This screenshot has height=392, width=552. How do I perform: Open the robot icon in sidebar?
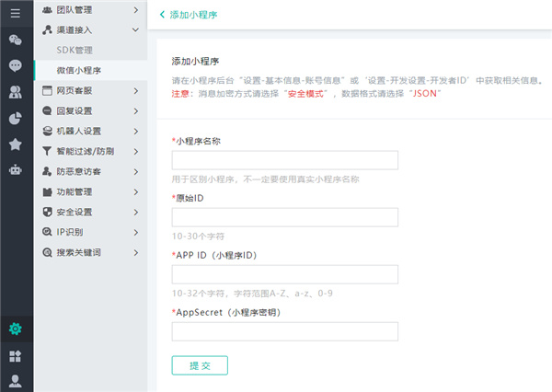click(16, 169)
